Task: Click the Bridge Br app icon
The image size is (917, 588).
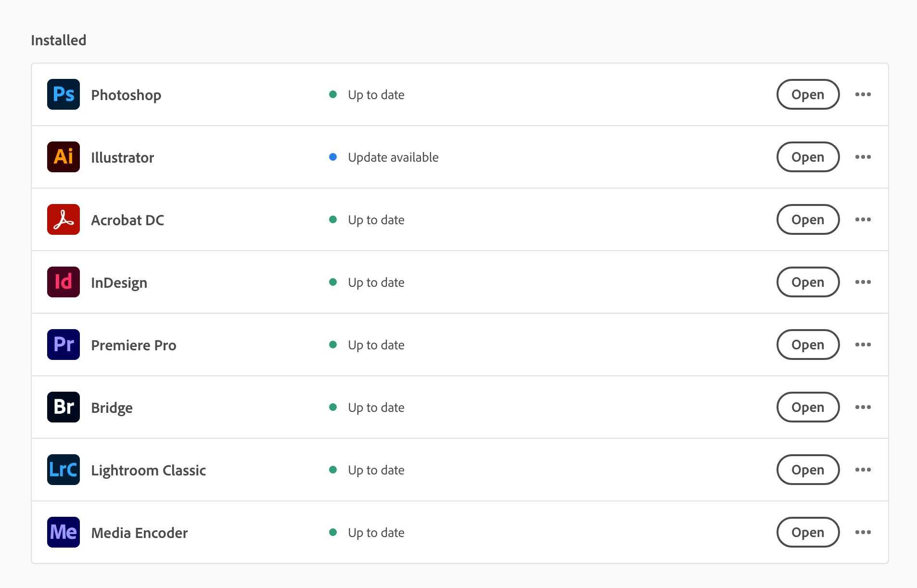Action: click(x=64, y=407)
